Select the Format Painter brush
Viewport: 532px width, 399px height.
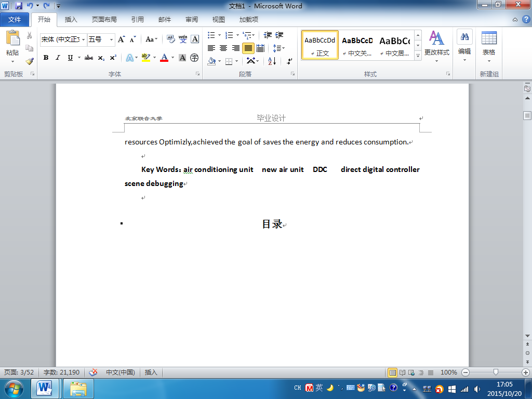click(x=30, y=61)
